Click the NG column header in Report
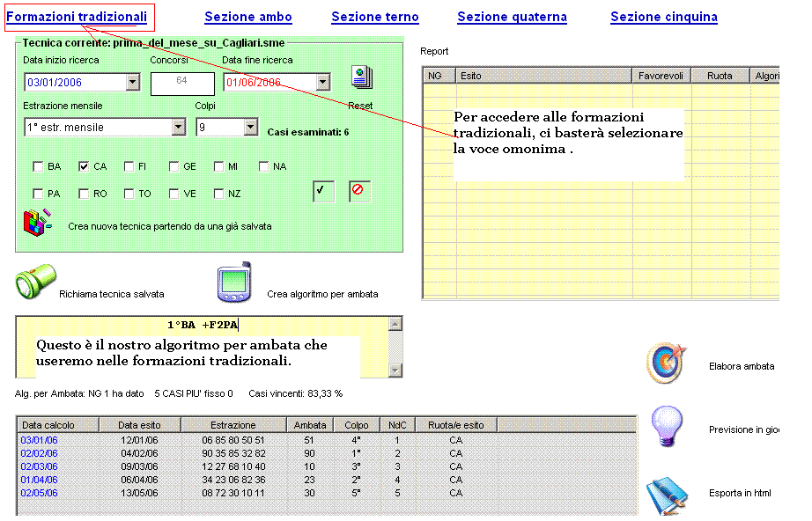Viewport: 812px width, 521px height. pyautogui.click(x=439, y=76)
